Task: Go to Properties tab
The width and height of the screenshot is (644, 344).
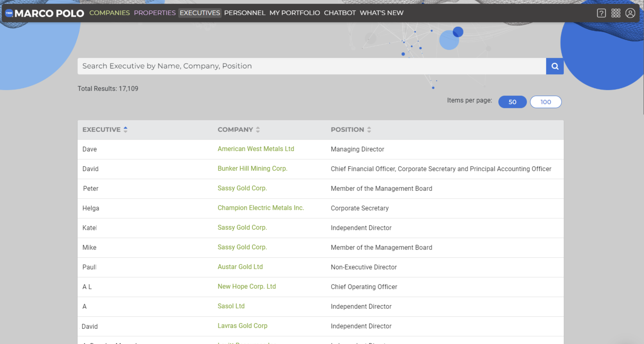Action: tap(155, 13)
